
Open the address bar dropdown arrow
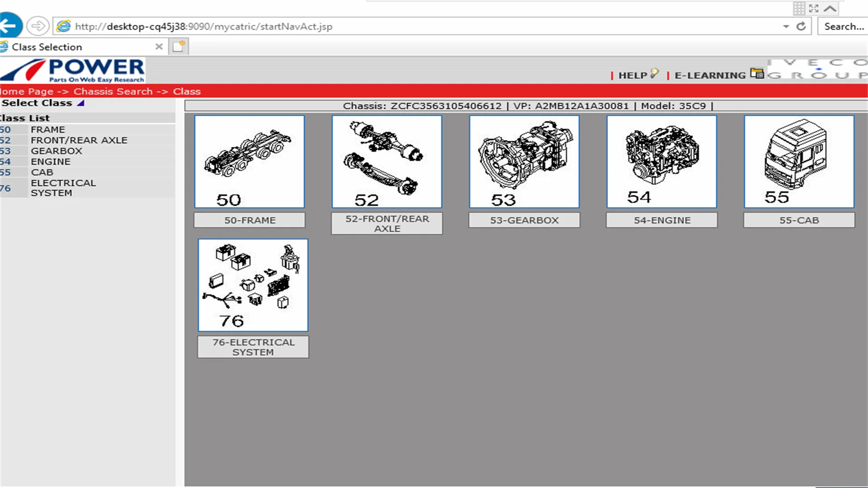click(x=786, y=26)
